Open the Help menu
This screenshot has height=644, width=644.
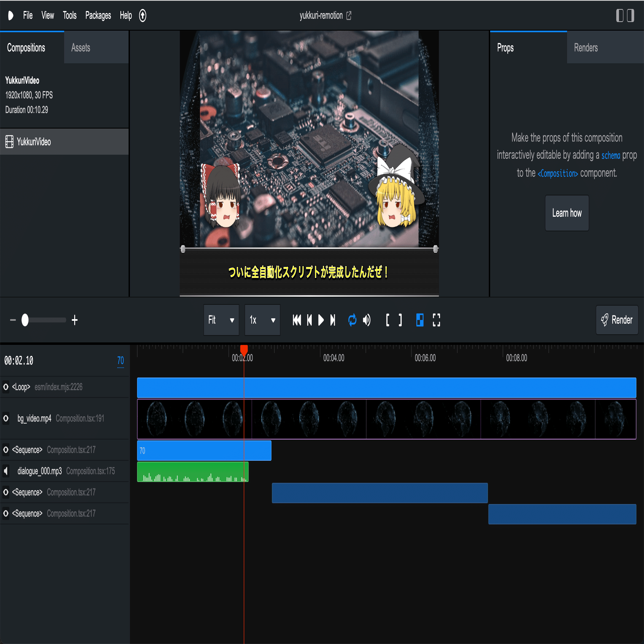click(126, 16)
